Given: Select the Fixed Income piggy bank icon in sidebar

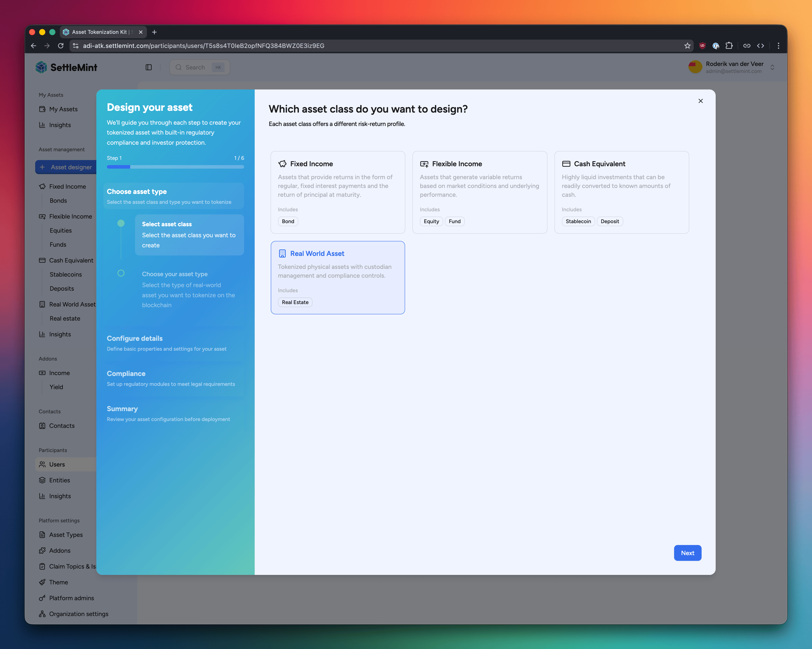Looking at the screenshot, I should pos(42,186).
